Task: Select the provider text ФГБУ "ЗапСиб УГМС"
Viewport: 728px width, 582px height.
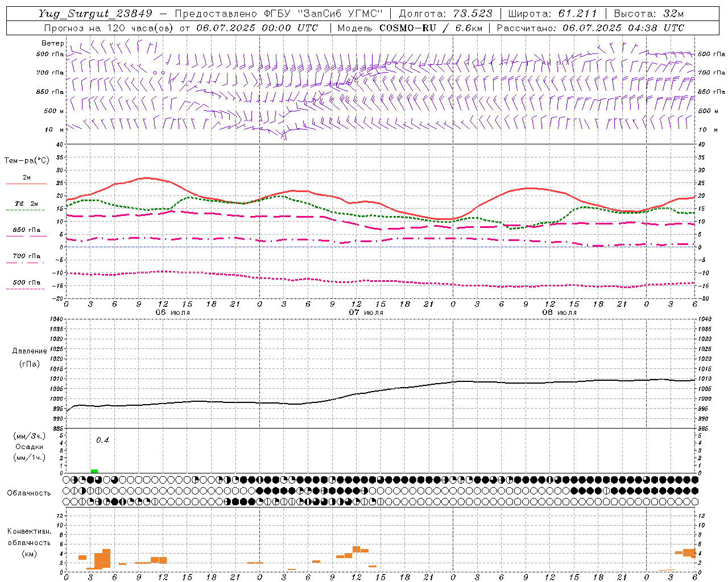Action: click(323, 14)
